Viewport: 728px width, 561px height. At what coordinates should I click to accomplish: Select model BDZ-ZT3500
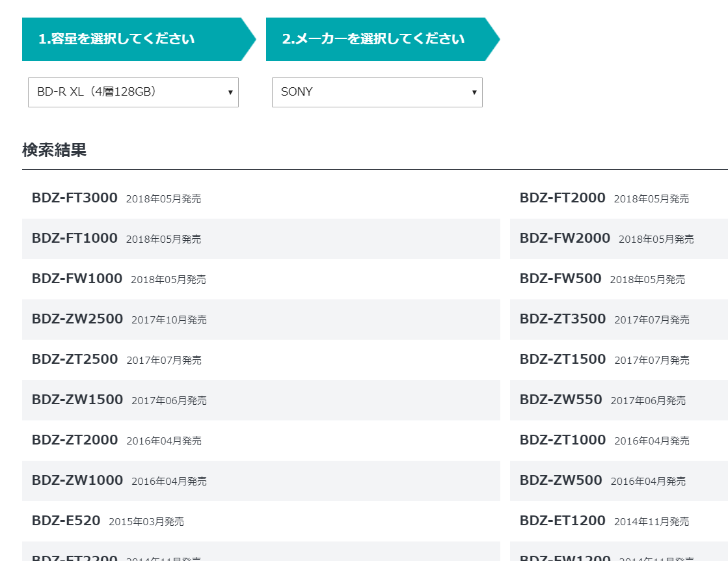[563, 319]
